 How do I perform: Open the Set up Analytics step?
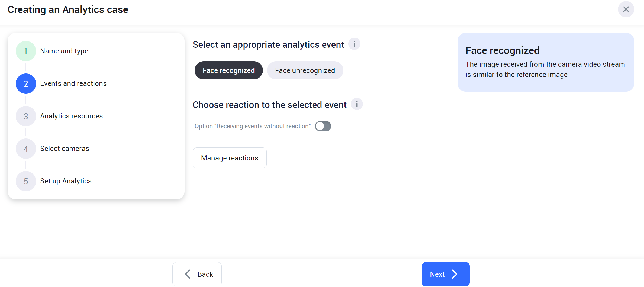pyautogui.click(x=66, y=181)
